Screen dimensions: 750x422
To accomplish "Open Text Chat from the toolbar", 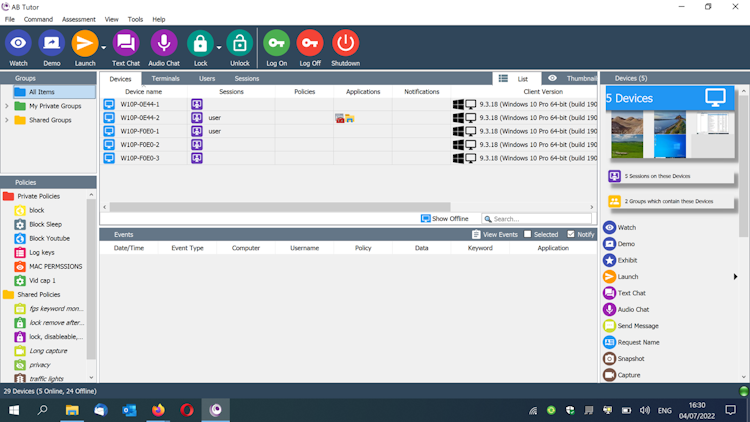I will (x=126, y=44).
